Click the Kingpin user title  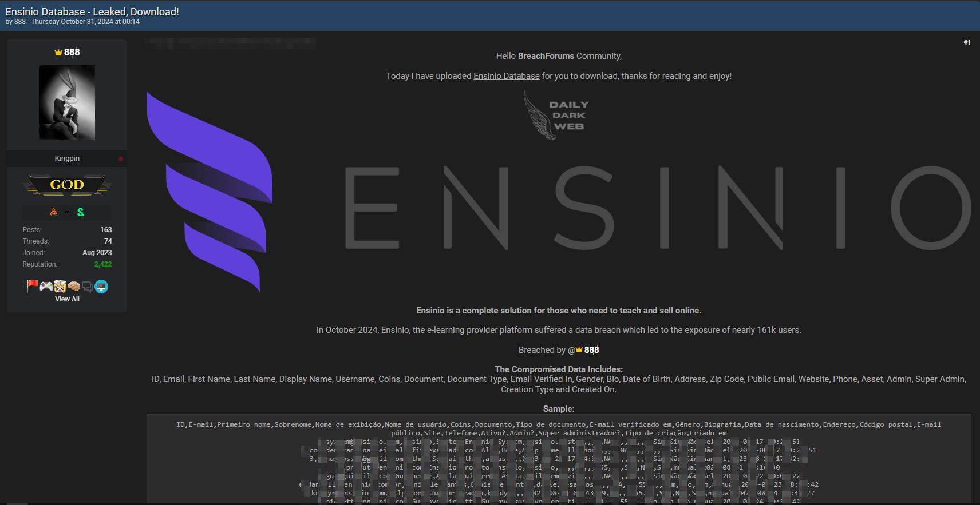(67, 158)
